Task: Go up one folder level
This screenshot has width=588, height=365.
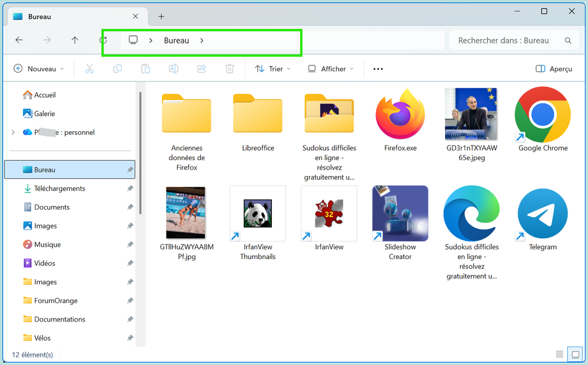Action: [75, 40]
